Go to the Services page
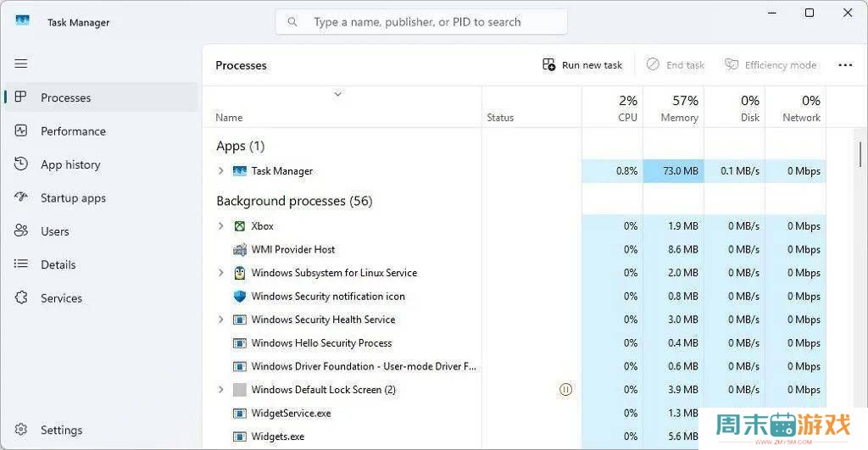 coord(61,298)
